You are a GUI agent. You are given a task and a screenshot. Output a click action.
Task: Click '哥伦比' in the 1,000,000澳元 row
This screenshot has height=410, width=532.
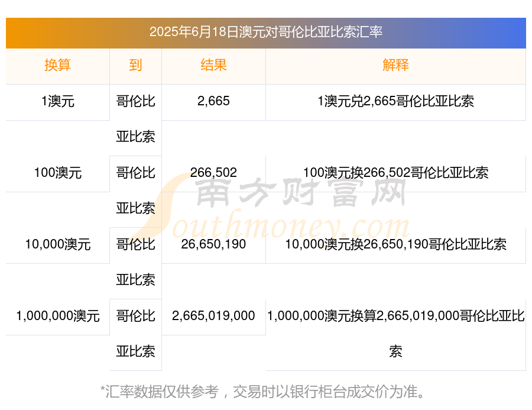[135, 316]
